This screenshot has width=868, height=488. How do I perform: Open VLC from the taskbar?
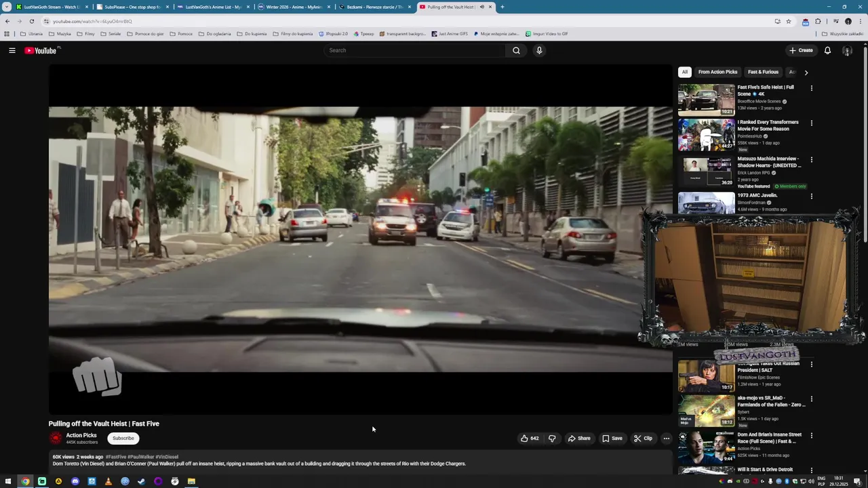(x=108, y=481)
